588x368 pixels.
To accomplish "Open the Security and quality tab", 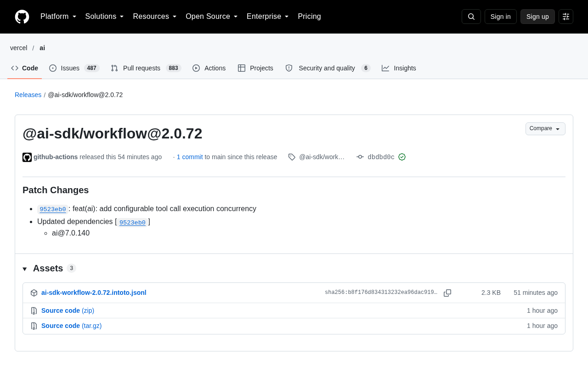I will [x=328, y=68].
